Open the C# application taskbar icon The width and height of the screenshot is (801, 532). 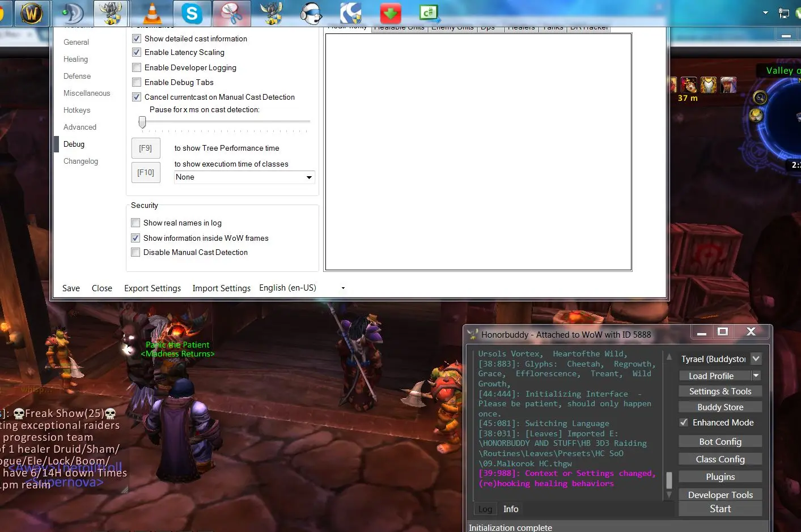point(429,13)
